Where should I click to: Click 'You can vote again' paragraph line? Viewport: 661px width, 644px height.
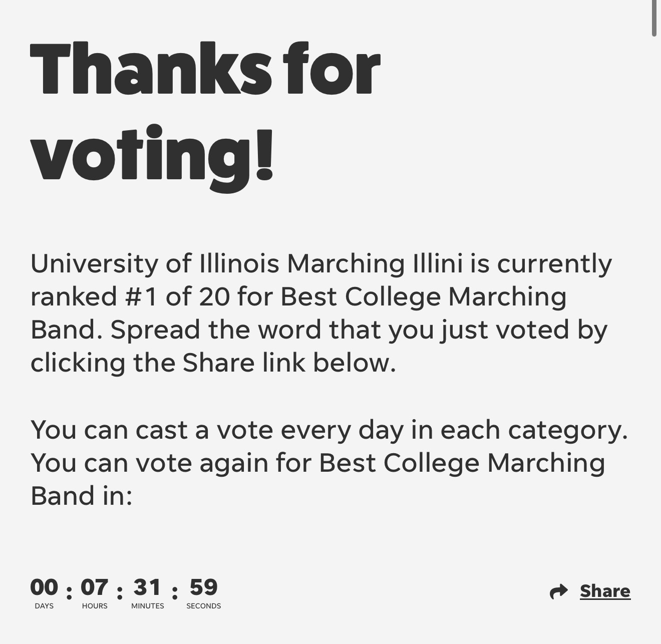click(318, 463)
